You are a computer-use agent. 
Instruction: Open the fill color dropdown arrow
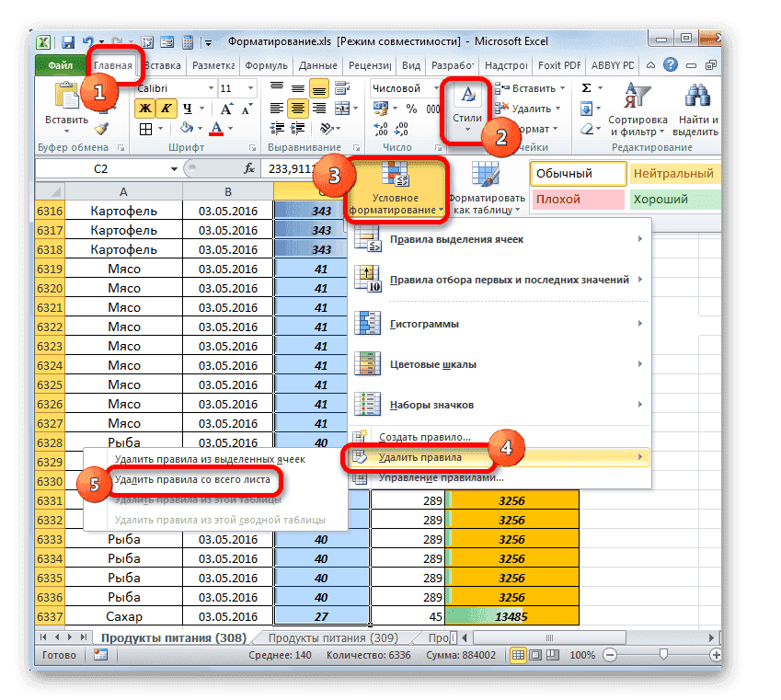click(x=200, y=129)
